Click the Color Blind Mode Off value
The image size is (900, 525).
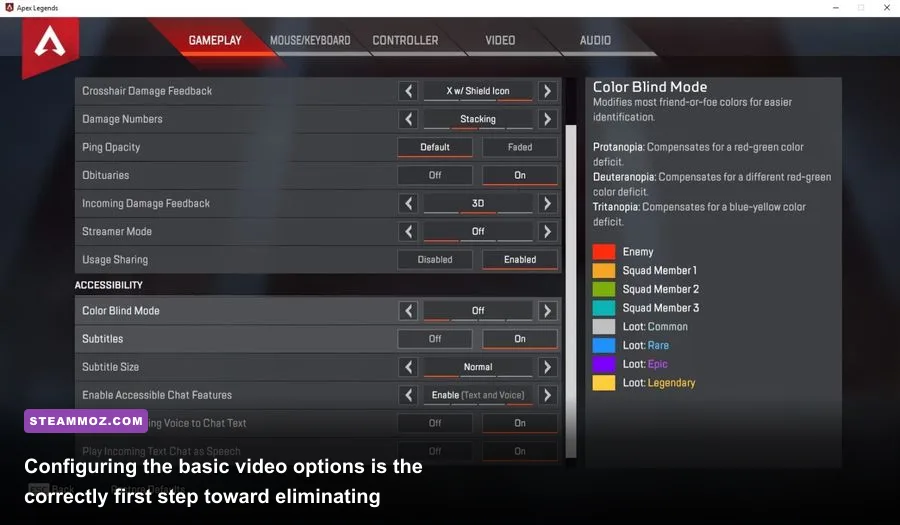pyautogui.click(x=478, y=310)
